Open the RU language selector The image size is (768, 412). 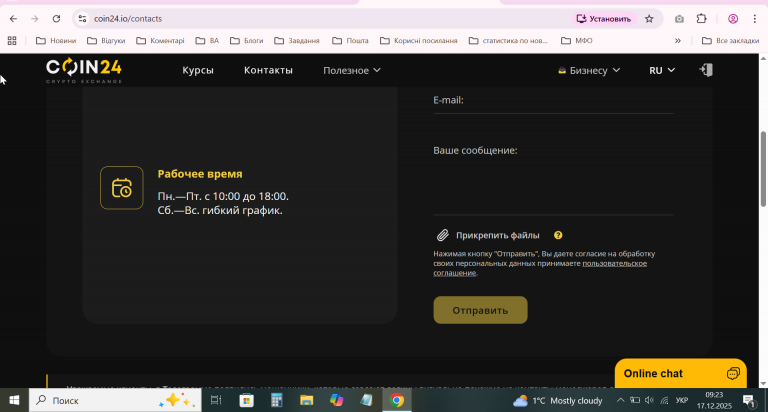662,71
